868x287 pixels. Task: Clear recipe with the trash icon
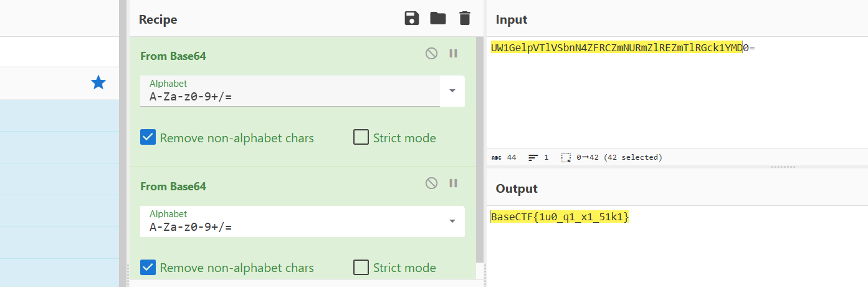(464, 19)
